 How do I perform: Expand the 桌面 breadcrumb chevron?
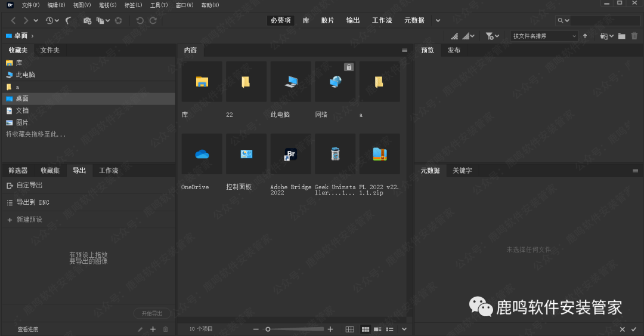[x=32, y=36]
